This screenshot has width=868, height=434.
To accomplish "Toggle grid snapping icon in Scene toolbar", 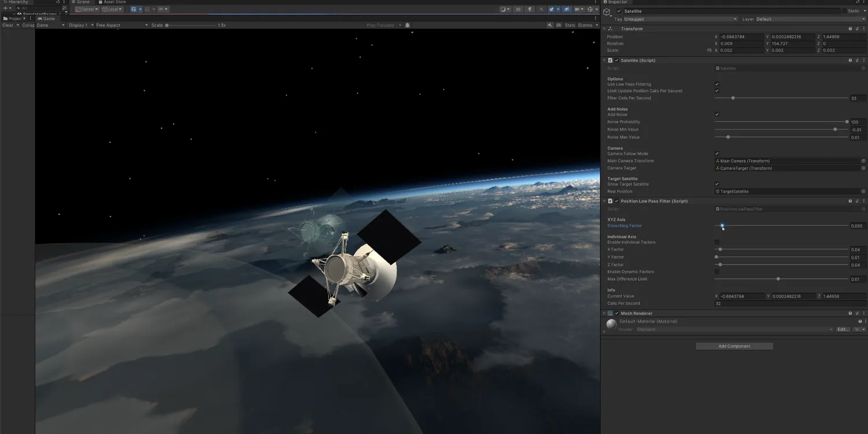I will [x=134, y=9].
